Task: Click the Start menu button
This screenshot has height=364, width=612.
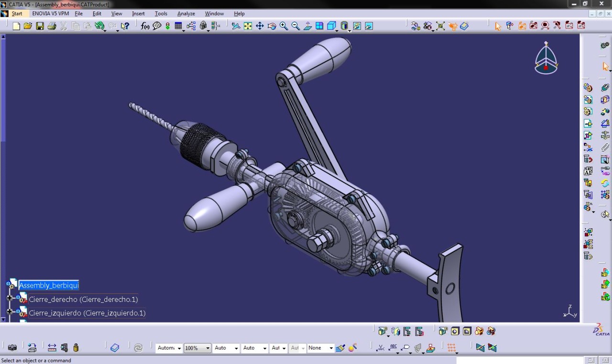Action: coord(17,13)
